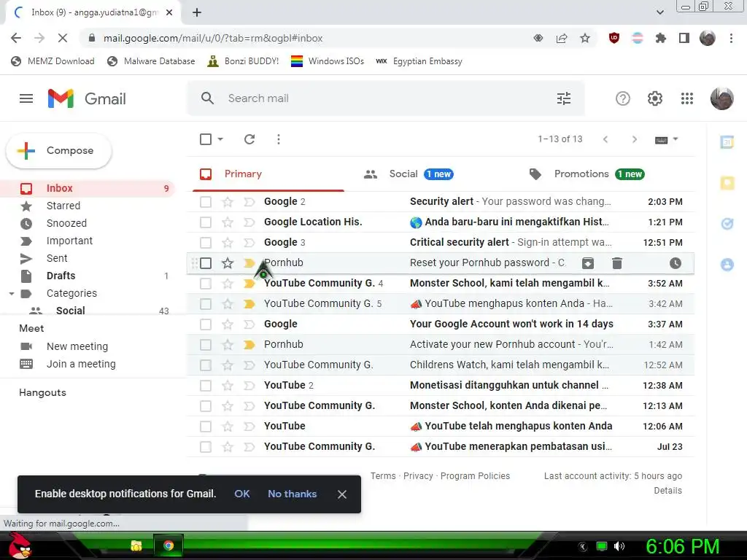Click the refresh icon above the mail list
The width and height of the screenshot is (747, 560).
tap(249, 139)
